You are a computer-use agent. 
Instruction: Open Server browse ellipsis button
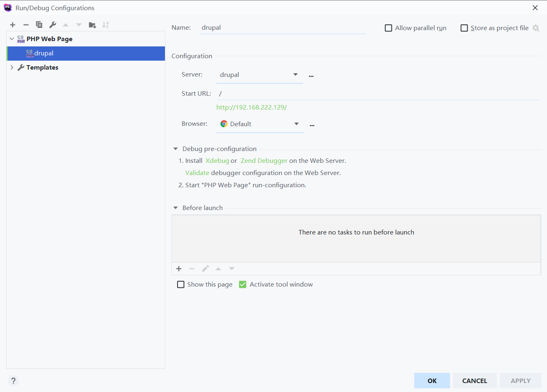pyautogui.click(x=311, y=76)
